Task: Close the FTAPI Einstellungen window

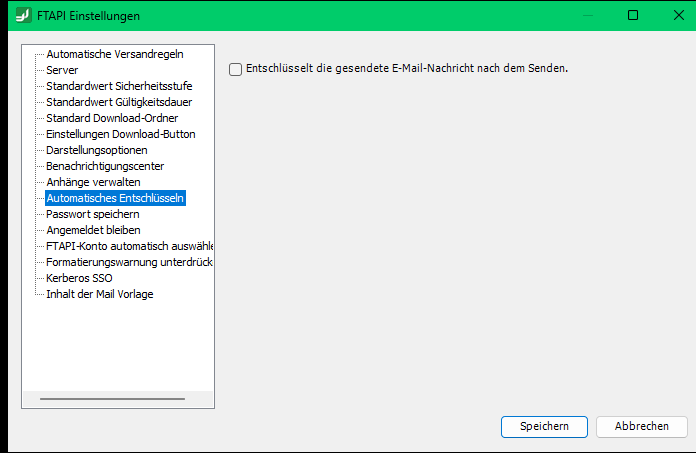Action: pos(678,15)
